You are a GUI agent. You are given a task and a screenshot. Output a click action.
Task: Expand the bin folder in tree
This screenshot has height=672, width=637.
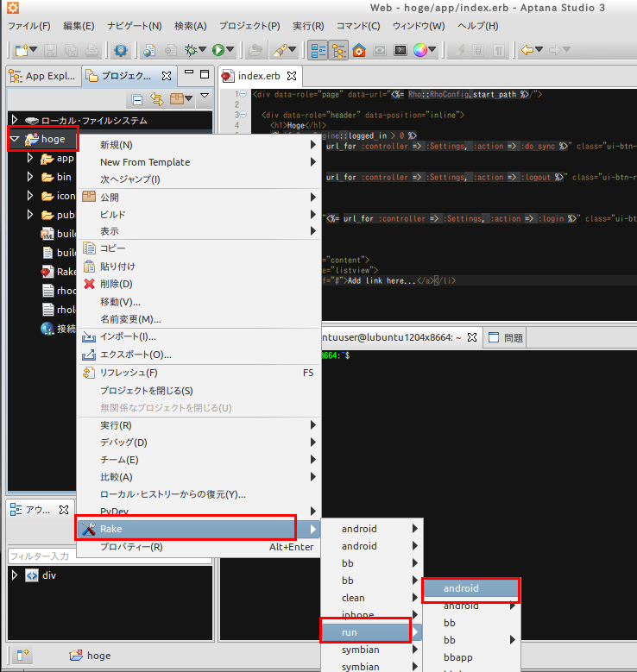click(x=29, y=176)
